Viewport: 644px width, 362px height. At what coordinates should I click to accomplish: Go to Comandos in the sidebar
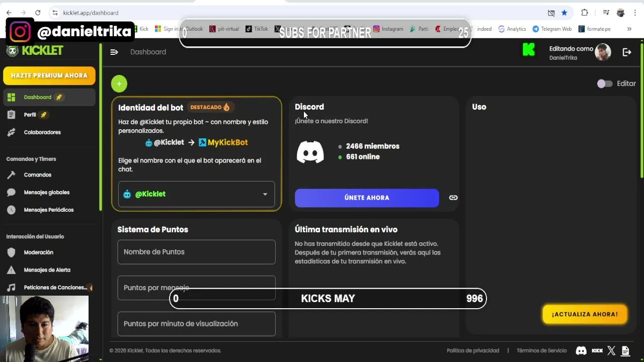pos(49,175)
